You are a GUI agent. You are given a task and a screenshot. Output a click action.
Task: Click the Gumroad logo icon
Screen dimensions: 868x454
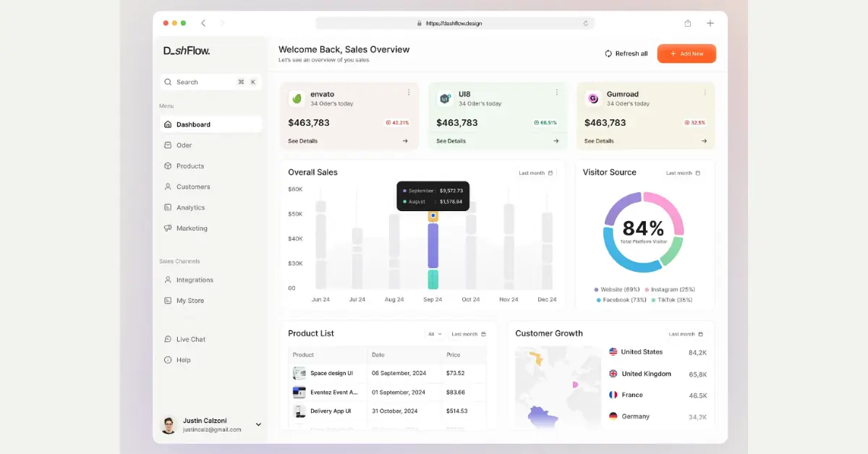594,97
